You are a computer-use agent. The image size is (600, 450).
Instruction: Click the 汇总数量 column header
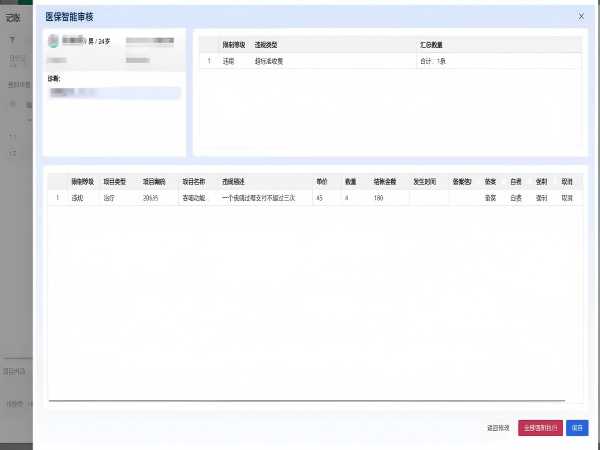click(432, 46)
